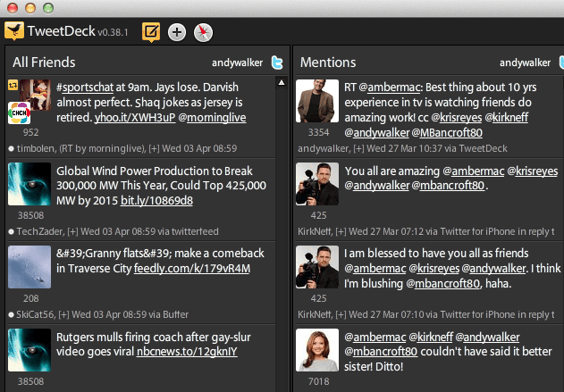Image resolution: width=564 pixels, height=392 pixels.
Task: Open andywalker avatar in Mentions column
Action: pos(317,101)
